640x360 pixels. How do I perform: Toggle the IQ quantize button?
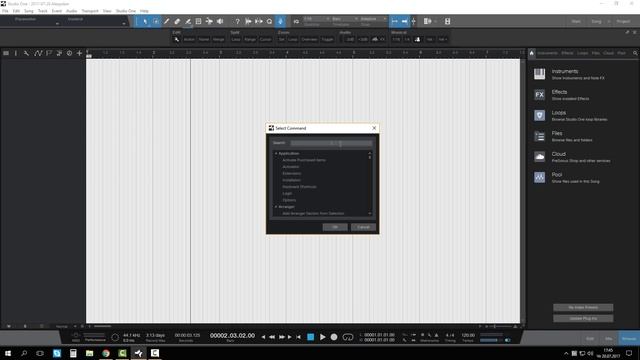click(296, 21)
